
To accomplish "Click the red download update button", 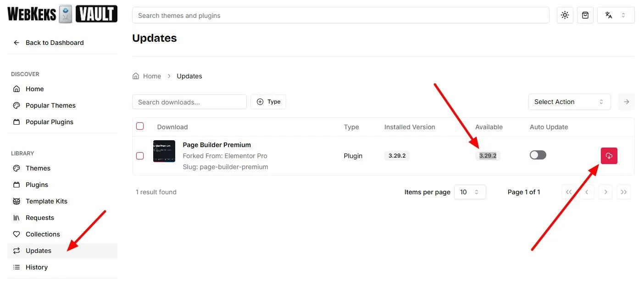I will 609,156.
